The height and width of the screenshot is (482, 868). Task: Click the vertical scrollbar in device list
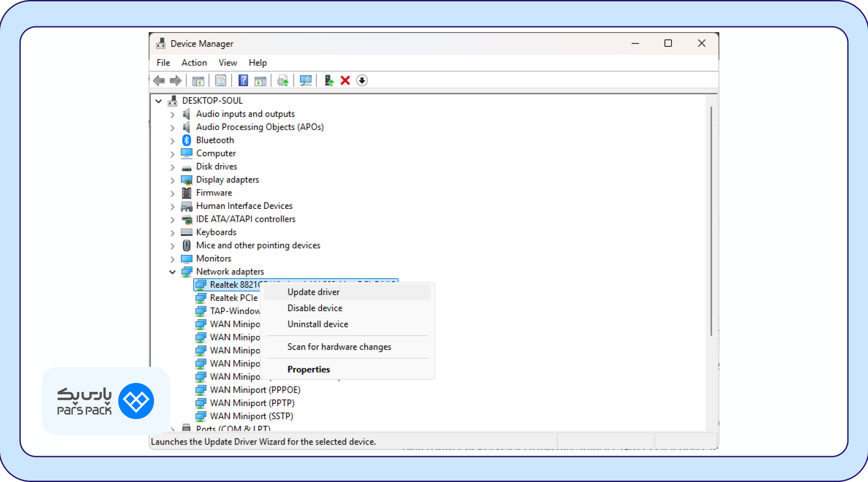[x=711, y=221]
